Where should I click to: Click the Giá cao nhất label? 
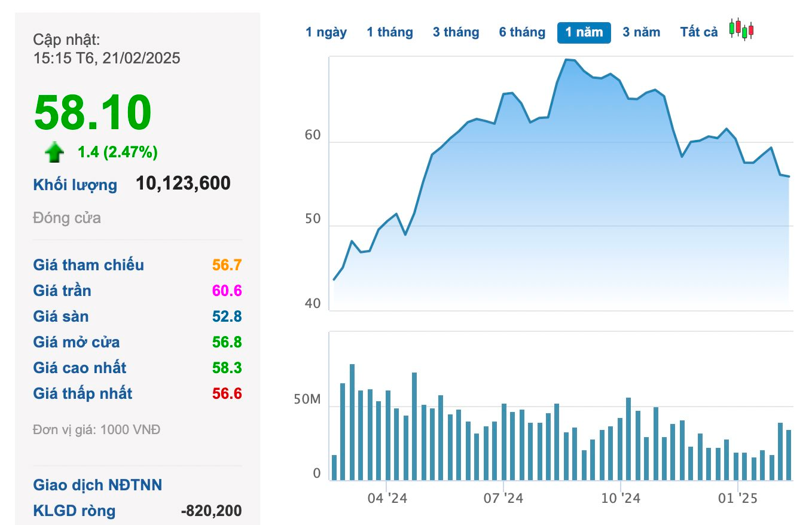[x=80, y=368]
